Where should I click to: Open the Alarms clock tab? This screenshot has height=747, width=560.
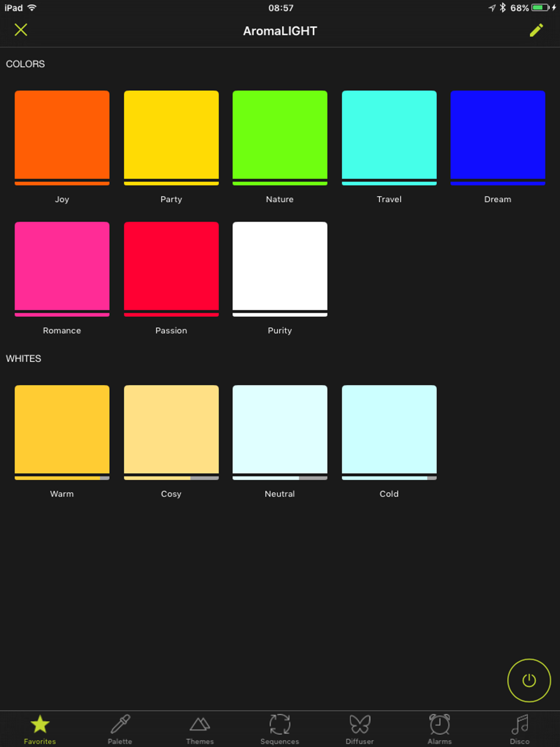coord(440,730)
